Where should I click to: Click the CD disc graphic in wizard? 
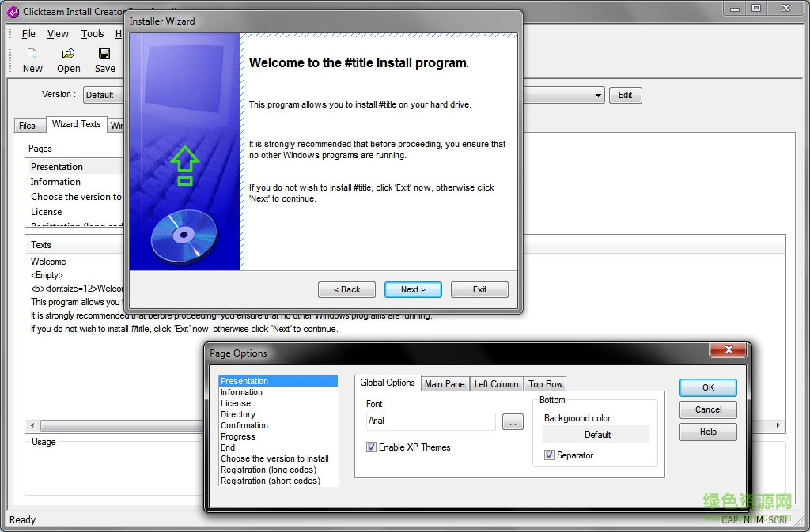click(x=184, y=234)
